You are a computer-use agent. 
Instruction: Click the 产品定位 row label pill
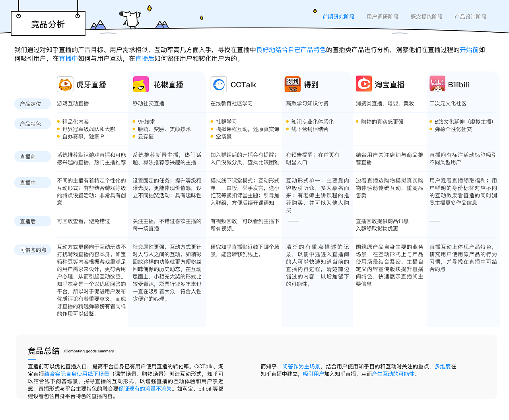point(33,104)
